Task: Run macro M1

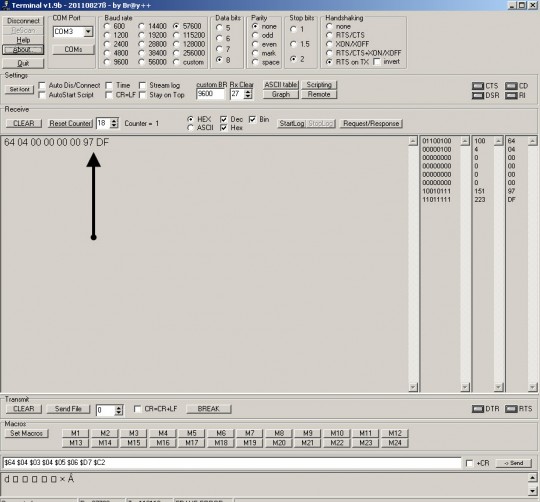Action: click(x=75, y=433)
